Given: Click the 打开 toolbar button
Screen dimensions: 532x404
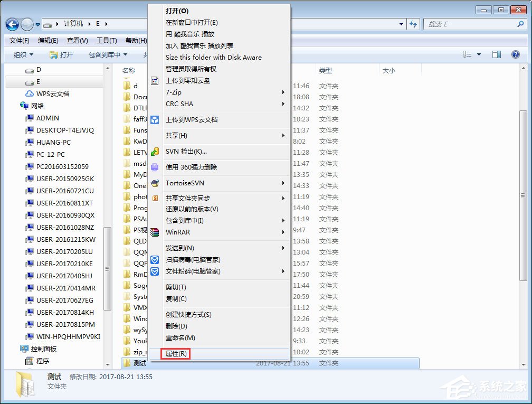Looking at the screenshot, I should (x=62, y=54).
